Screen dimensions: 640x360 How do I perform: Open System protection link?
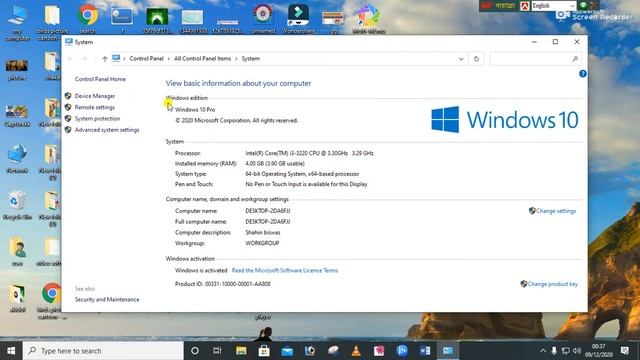tap(97, 118)
